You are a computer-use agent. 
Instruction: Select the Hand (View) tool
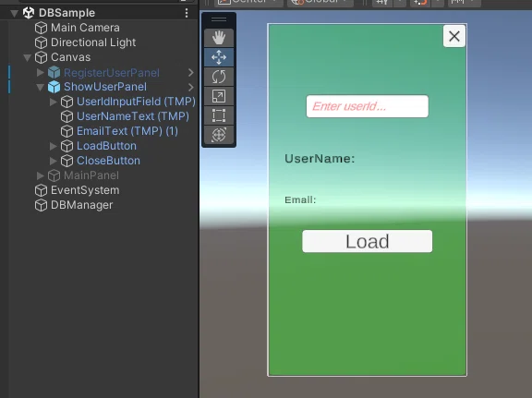click(x=219, y=38)
